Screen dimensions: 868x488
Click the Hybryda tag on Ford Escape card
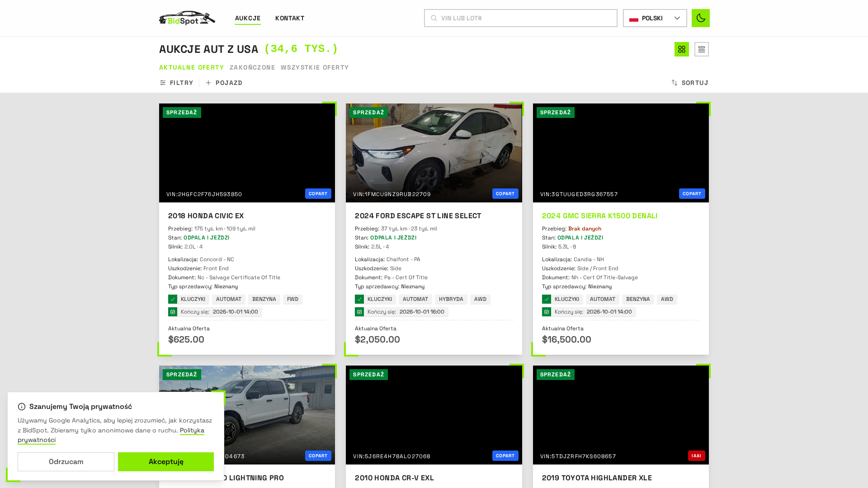point(451,299)
